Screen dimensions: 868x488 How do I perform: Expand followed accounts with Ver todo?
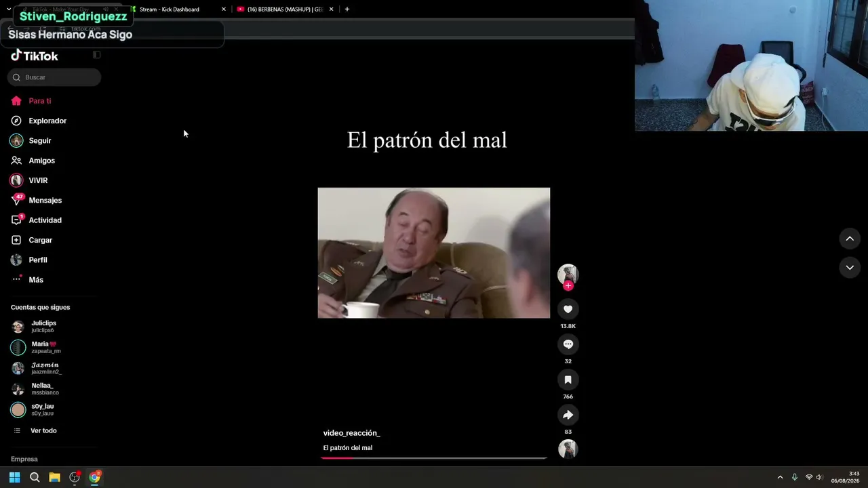tap(43, 431)
